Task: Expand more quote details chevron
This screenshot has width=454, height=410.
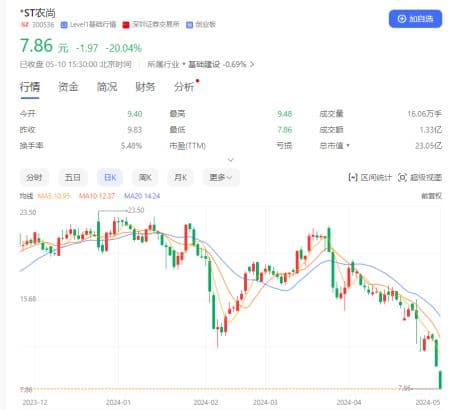Action: coord(231,160)
